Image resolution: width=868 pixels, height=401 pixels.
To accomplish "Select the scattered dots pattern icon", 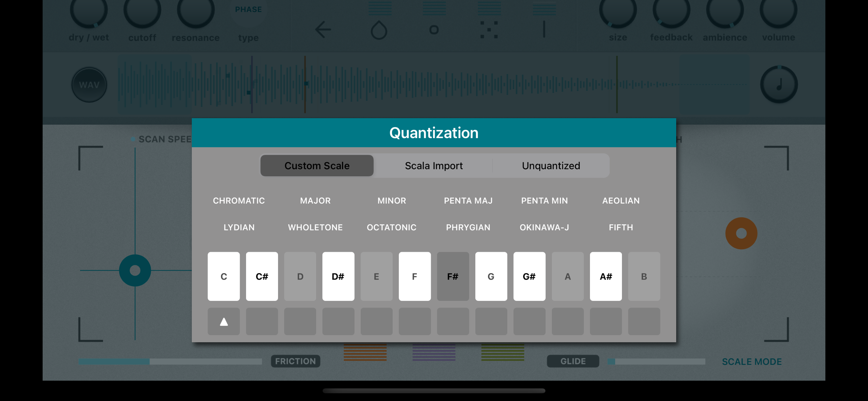I will 489,30.
